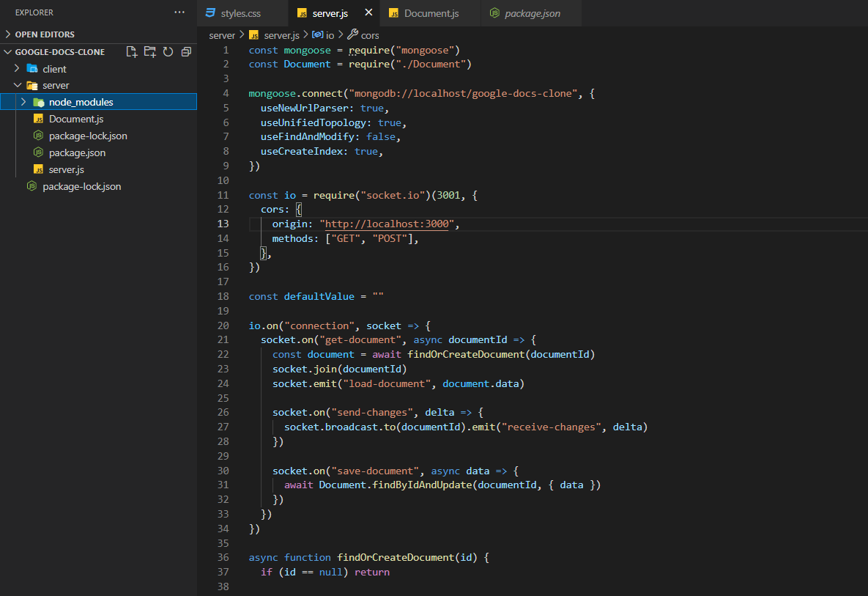
Task: Collapse the server folder
Action: 17,85
